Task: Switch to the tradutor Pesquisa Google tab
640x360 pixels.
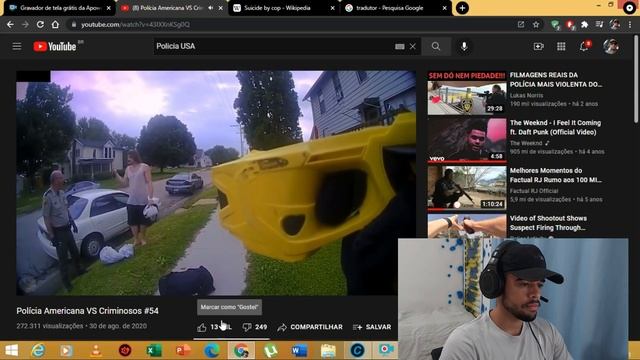Action: click(x=390, y=8)
